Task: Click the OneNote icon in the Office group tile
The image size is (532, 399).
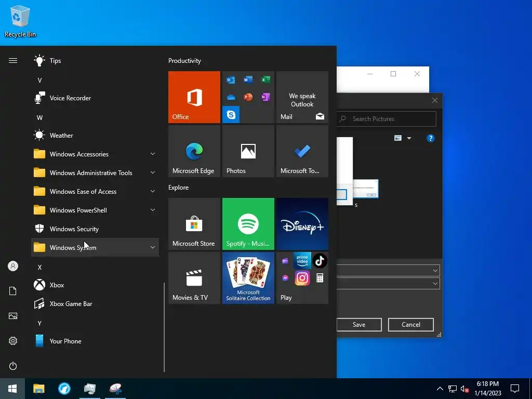Action: point(265,97)
